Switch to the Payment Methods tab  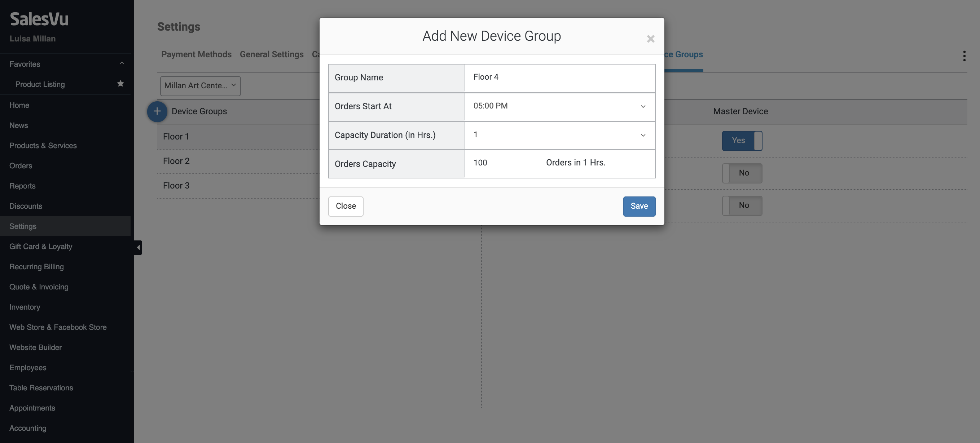[x=196, y=54]
